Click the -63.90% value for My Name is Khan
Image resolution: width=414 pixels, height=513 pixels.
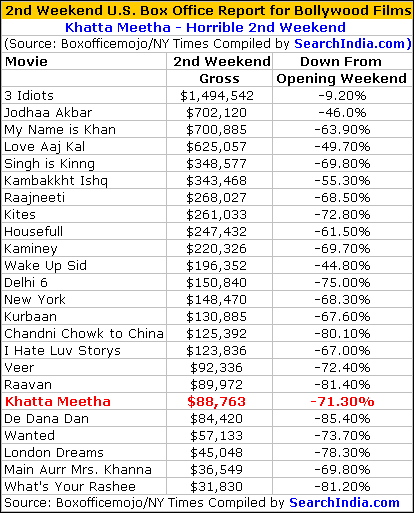[x=342, y=130]
